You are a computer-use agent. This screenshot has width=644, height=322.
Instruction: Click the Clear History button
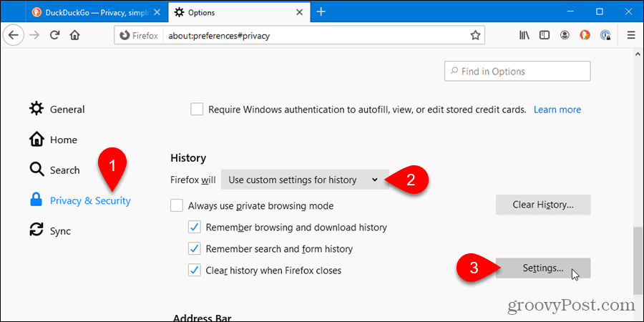(x=543, y=205)
